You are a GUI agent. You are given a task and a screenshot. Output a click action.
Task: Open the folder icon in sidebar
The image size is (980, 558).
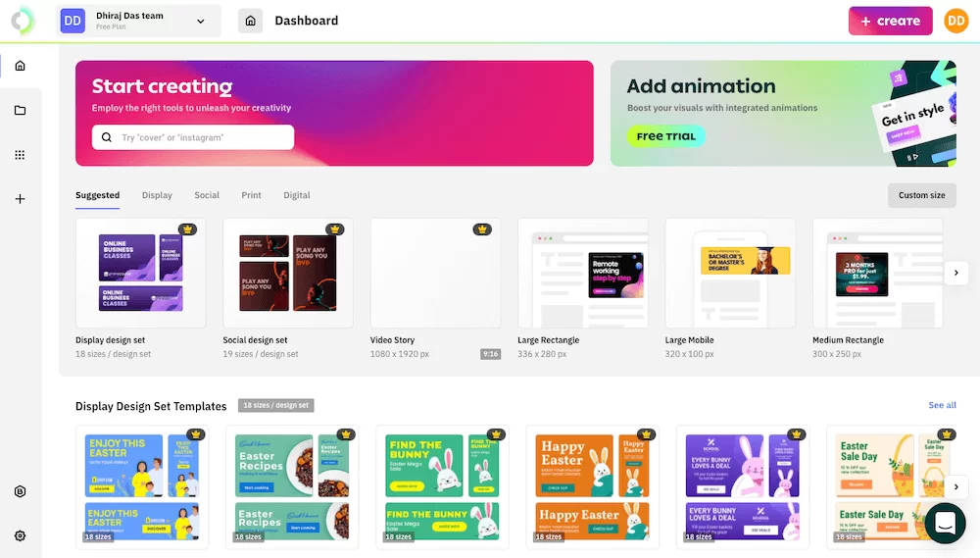click(x=20, y=110)
